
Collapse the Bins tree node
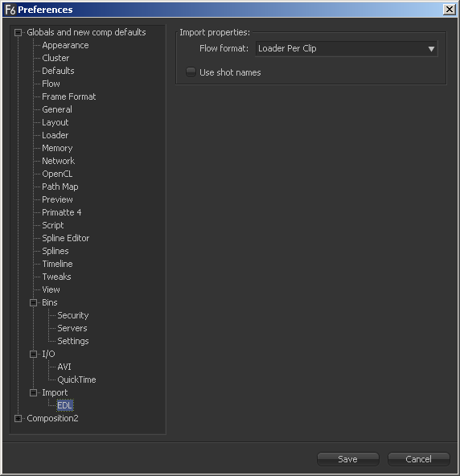coord(34,302)
